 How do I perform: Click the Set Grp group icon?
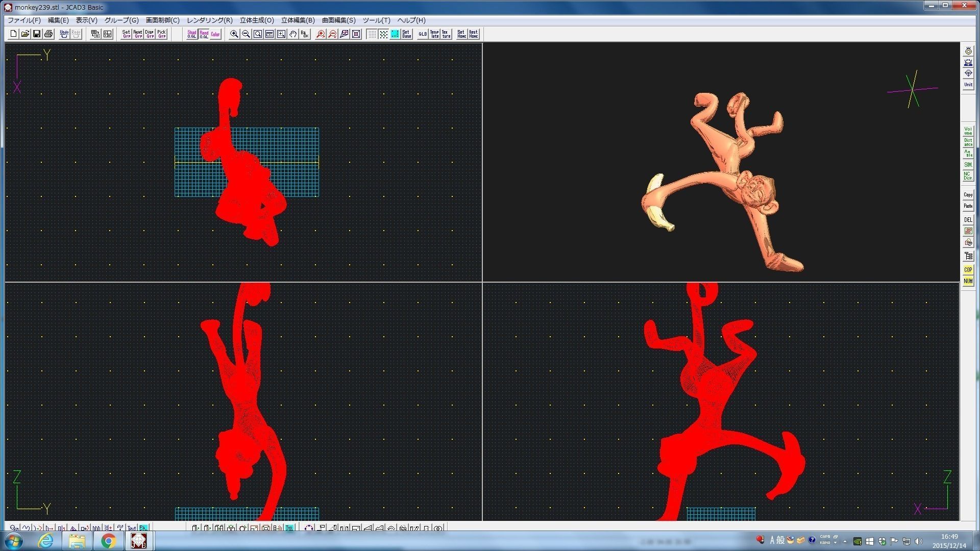click(x=126, y=34)
